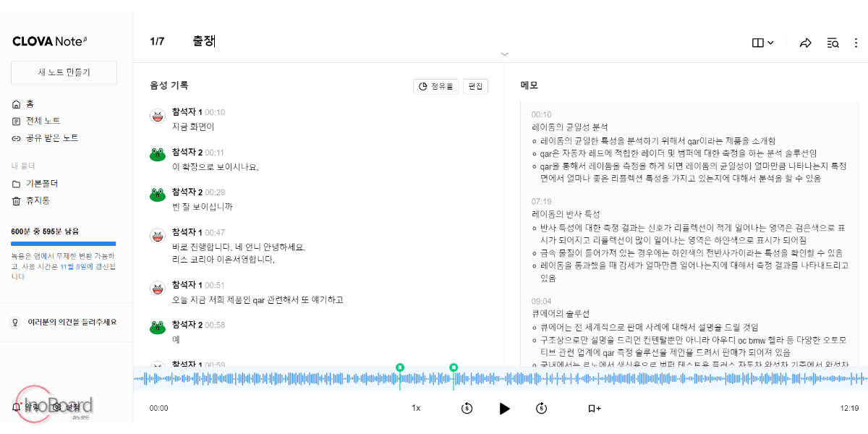This screenshot has width=868, height=434.
Task: Click memo heading 레이돔의 반사 특성
Action: pyautogui.click(x=566, y=214)
